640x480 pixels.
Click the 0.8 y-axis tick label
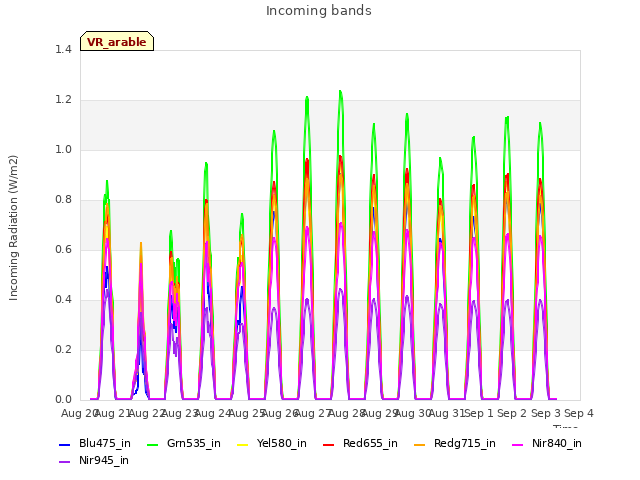point(63,200)
